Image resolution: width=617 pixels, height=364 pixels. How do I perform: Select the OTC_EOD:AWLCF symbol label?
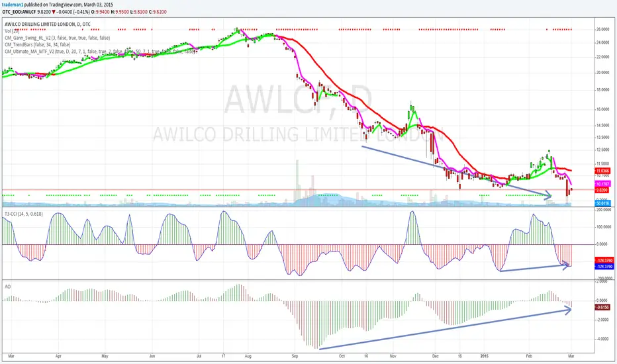pyautogui.click(x=19, y=12)
